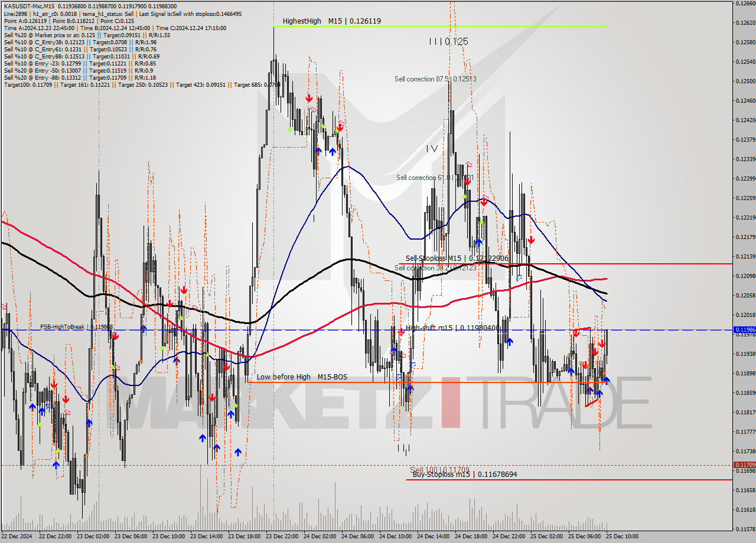The height and width of the screenshot is (543, 756).
Task: Select the 0.12660 price axis label
Action: tap(745, 3)
